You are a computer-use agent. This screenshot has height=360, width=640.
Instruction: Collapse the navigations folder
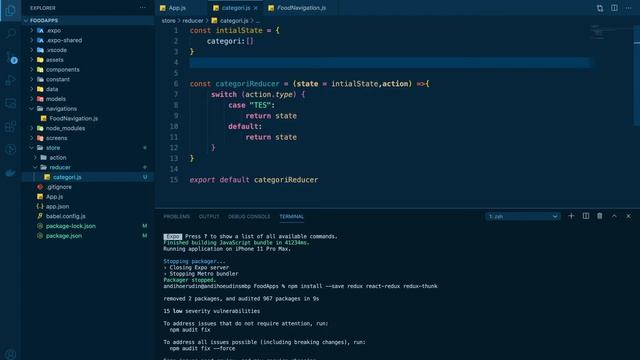(x=88, y=109)
